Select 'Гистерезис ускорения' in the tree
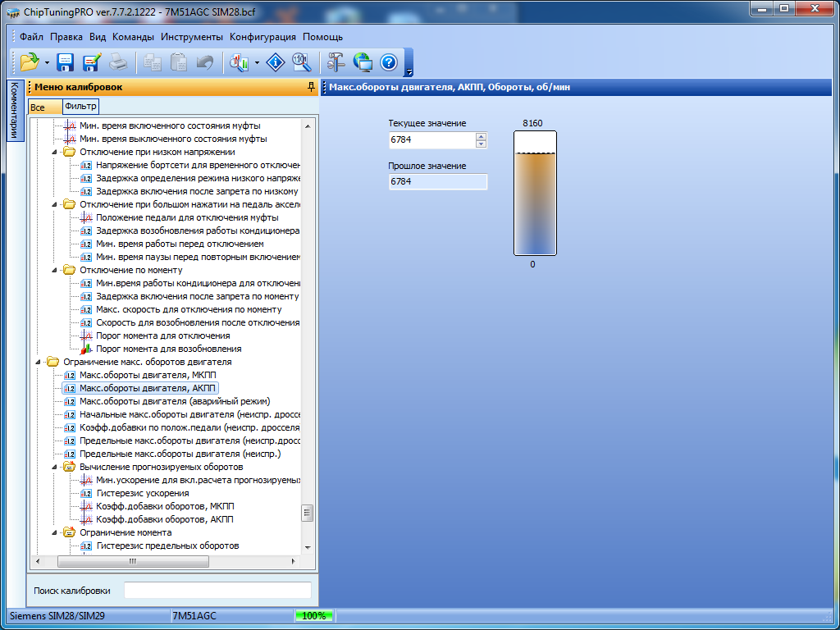Screen dimensions: 840x630 point(142,493)
